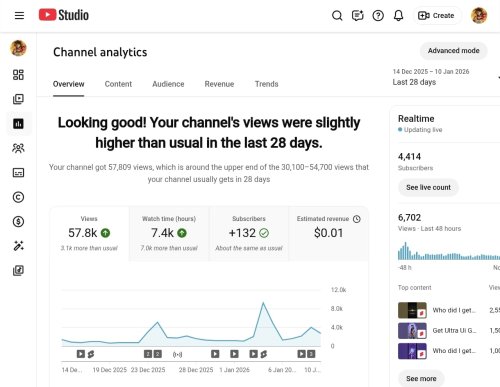
Task: Switch to the Audience tab
Action: coord(168,84)
